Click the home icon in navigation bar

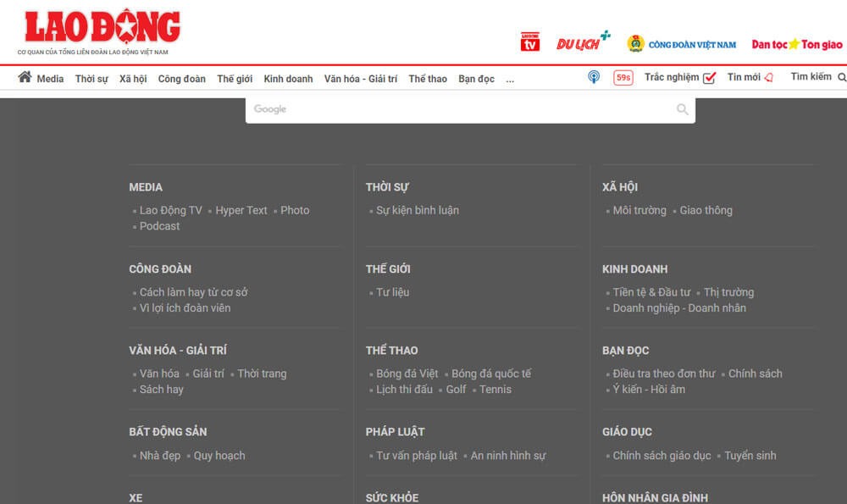tap(25, 77)
